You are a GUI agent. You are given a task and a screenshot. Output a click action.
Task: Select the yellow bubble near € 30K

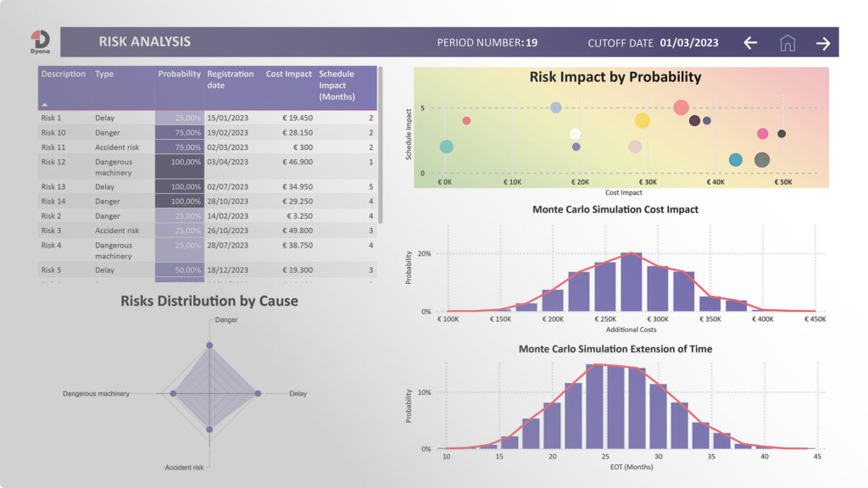pyautogui.click(x=643, y=120)
